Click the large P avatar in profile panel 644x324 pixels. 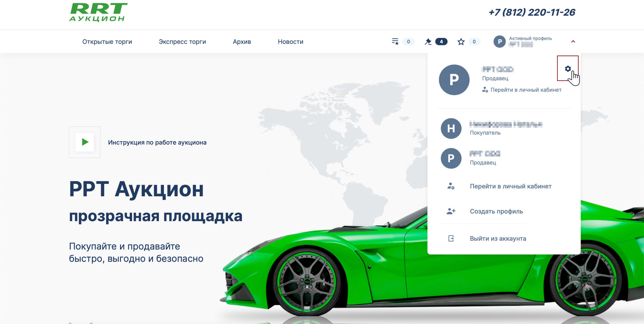coord(454,80)
